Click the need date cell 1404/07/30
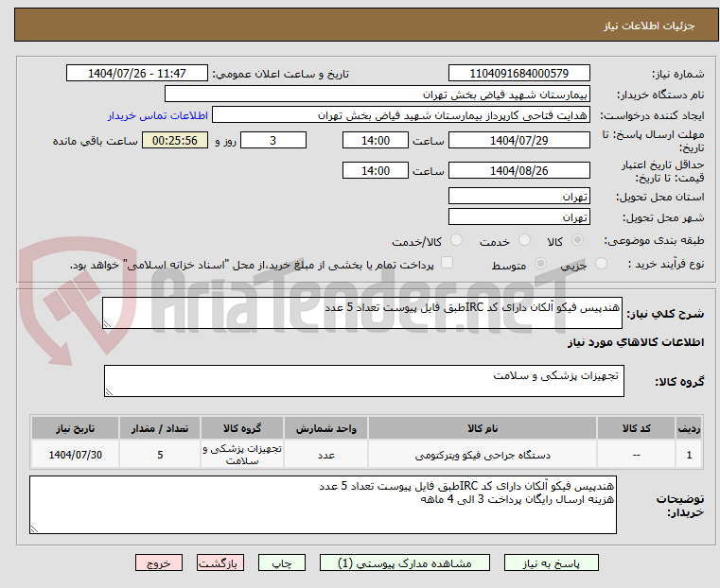 76,455
